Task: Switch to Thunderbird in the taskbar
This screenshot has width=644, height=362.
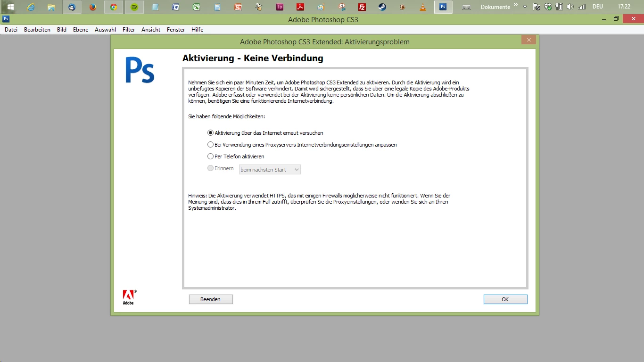Action: point(72,7)
